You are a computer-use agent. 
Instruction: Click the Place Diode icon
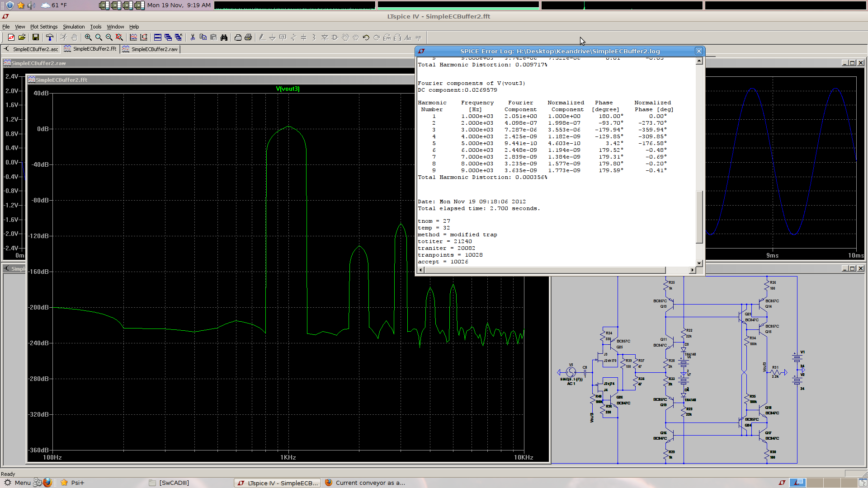pos(325,38)
